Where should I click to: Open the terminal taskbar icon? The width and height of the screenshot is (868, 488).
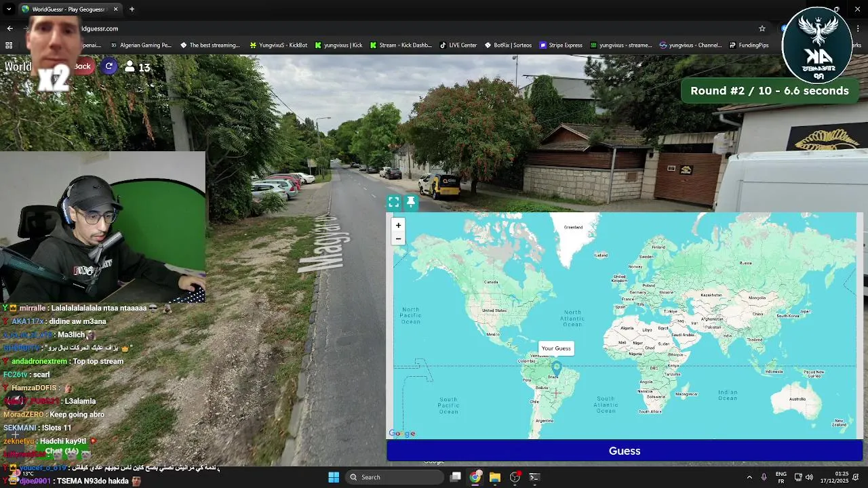[534, 477]
